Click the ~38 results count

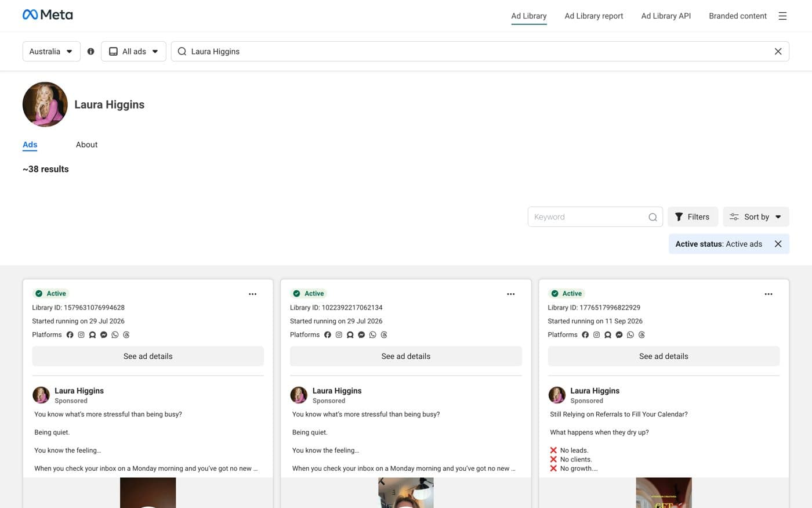point(46,169)
